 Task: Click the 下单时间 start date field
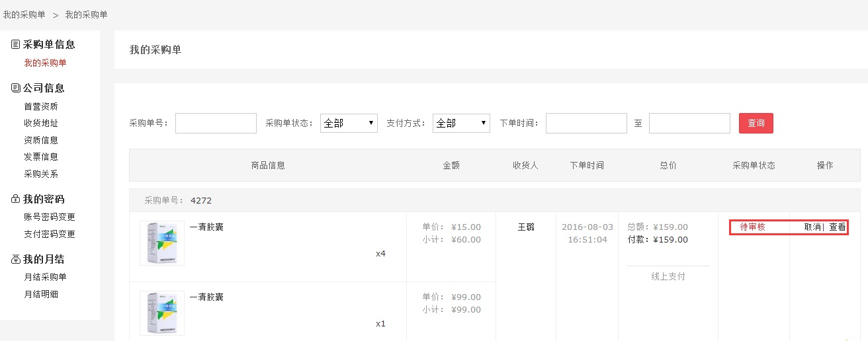(x=586, y=123)
